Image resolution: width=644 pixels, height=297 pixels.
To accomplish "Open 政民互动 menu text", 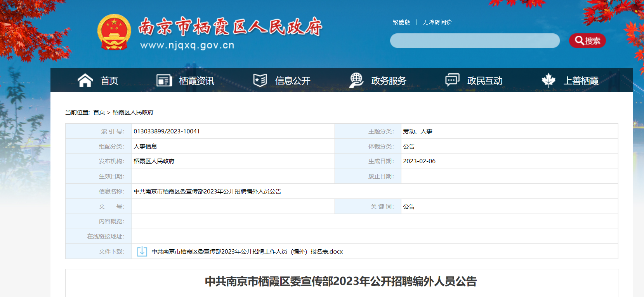I will coord(485,81).
